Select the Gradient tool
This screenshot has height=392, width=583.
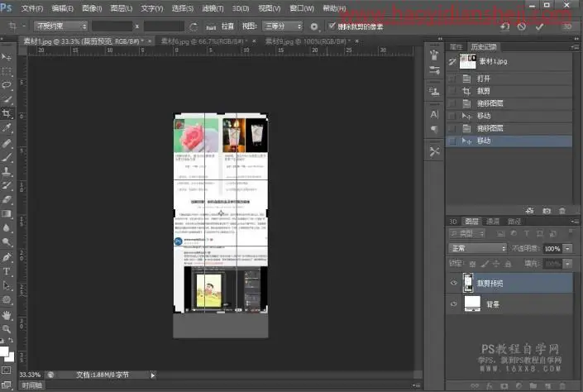click(x=7, y=214)
